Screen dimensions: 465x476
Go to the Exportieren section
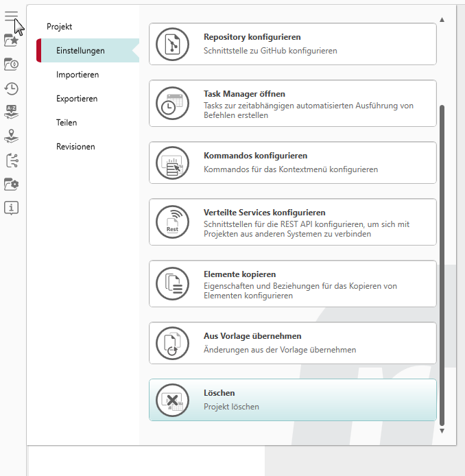click(77, 99)
